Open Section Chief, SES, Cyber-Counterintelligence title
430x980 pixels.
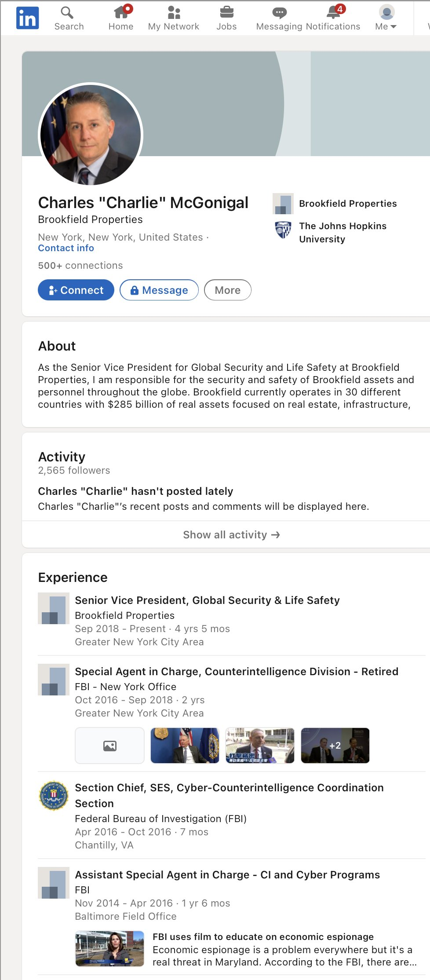pos(229,796)
